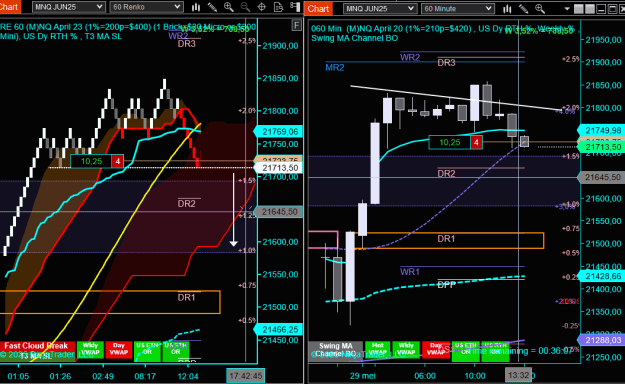The height and width of the screenshot is (384, 625).
Task: Open chart trader icon on Renko toolbar
Action: pyautogui.click(x=295, y=7)
